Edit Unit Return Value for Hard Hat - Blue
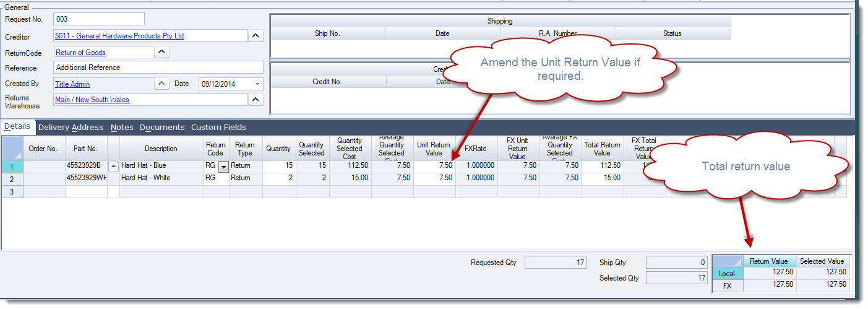868x309 pixels. 434,167
